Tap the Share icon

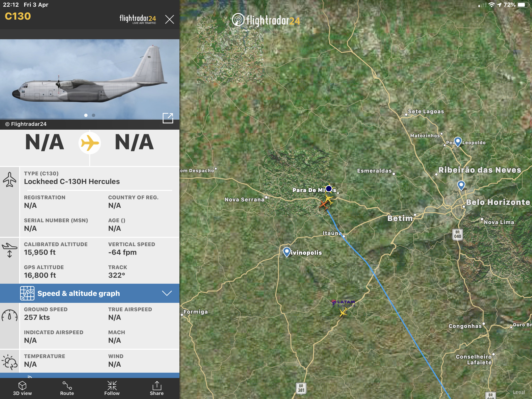(x=157, y=388)
